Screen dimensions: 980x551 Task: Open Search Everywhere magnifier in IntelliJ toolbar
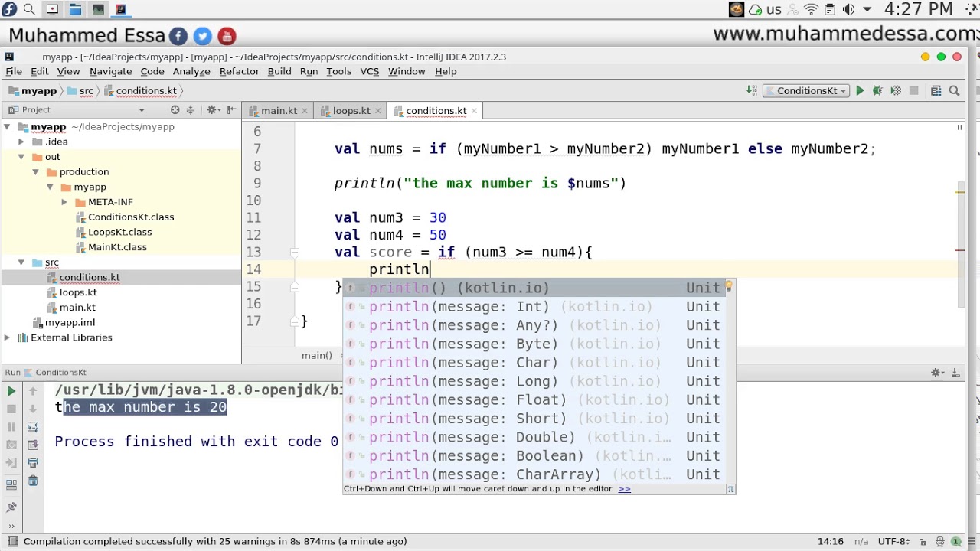954,91
